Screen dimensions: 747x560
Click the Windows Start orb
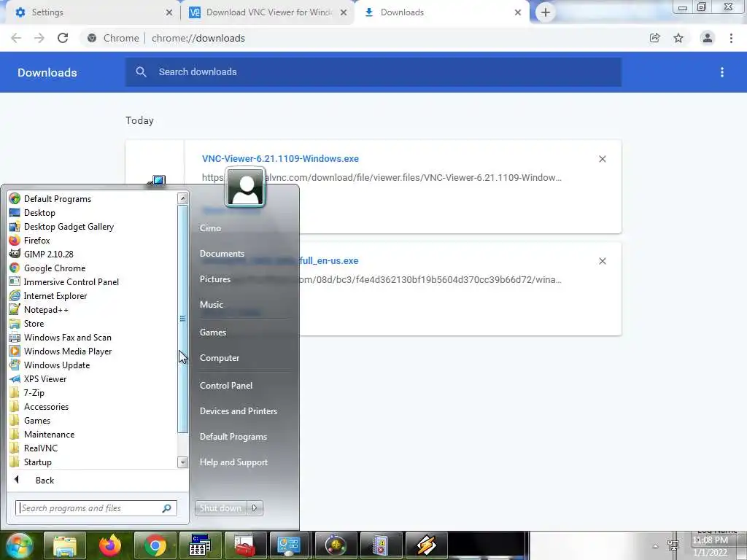click(20, 545)
